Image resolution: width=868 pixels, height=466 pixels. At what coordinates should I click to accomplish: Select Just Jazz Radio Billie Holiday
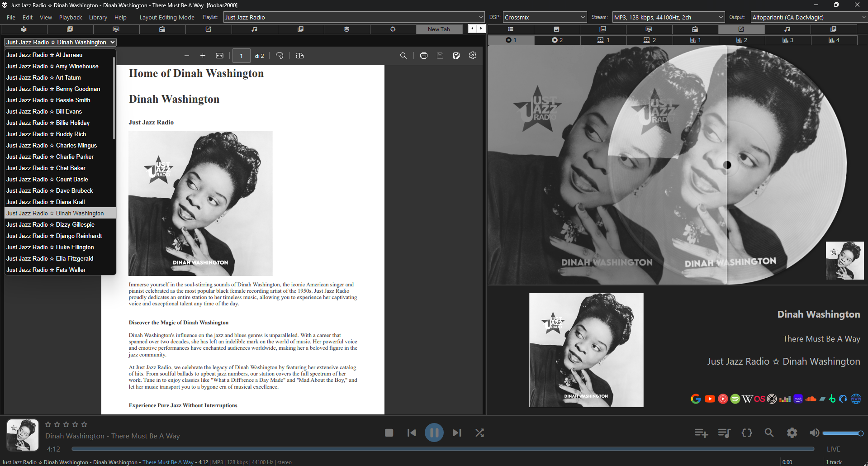[60, 123]
